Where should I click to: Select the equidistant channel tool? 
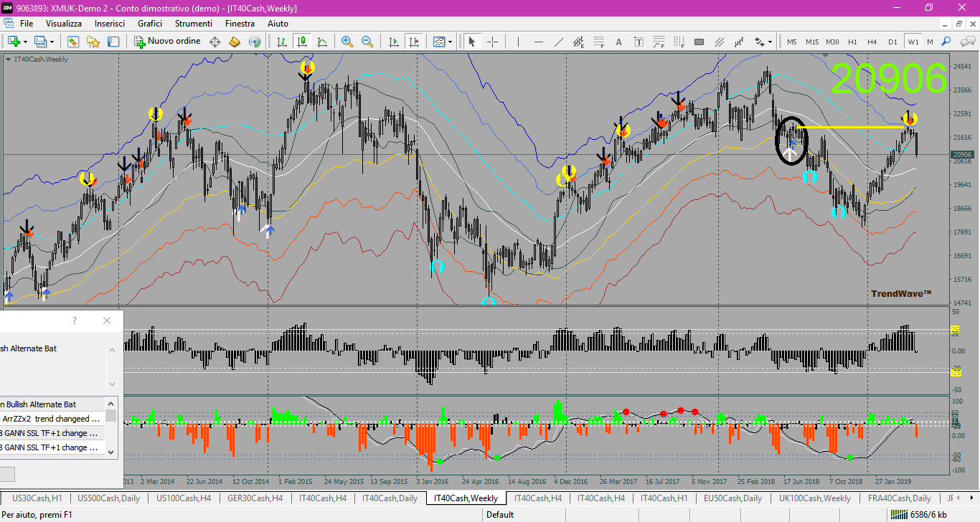(x=578, y=42)
